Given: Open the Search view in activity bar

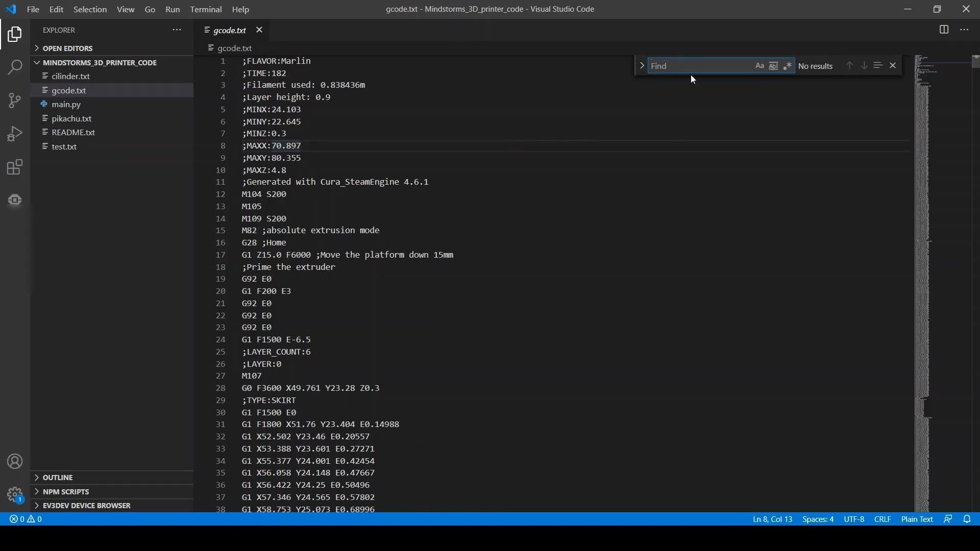Looking at the screenshot, I should pos(15,67).
